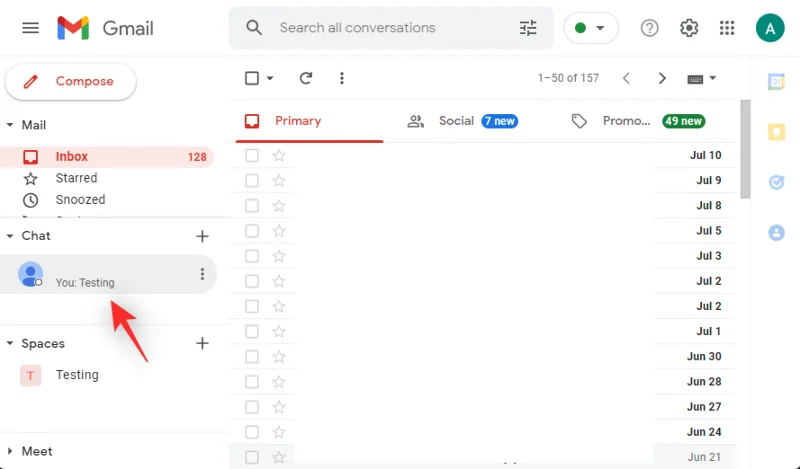The width and height of the screenshot is (800, 469).
Task: Open the Support help icon
Action: click(x=649, y=28)
